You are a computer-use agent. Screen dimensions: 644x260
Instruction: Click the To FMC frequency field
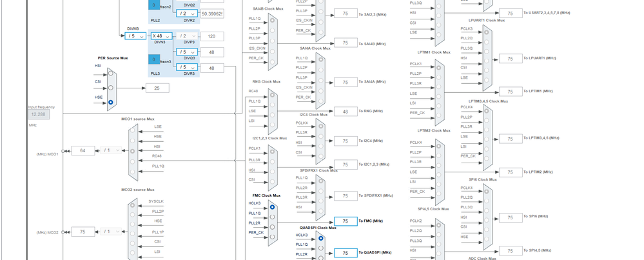pyautogui.click(x=346, y=221)
